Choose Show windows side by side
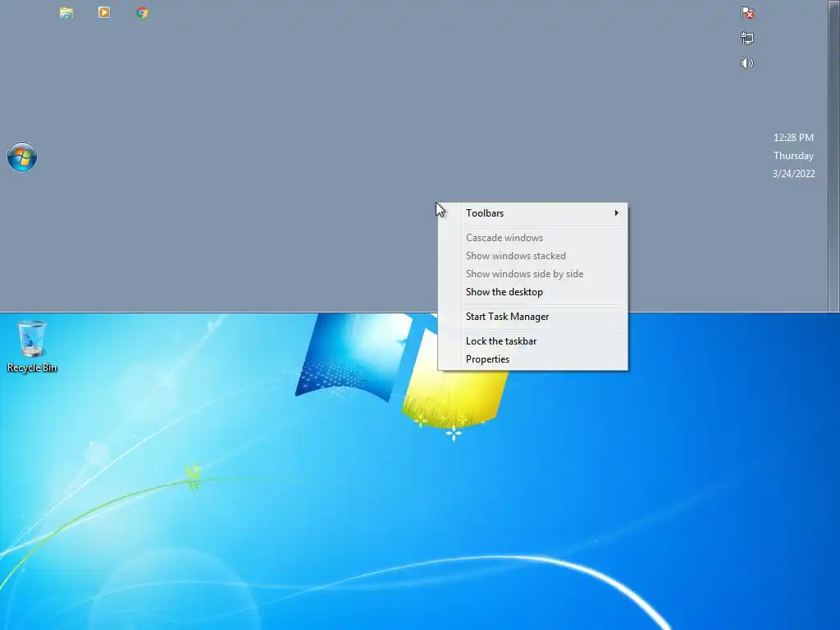This screenshot has height=630, width=840. 533,274
